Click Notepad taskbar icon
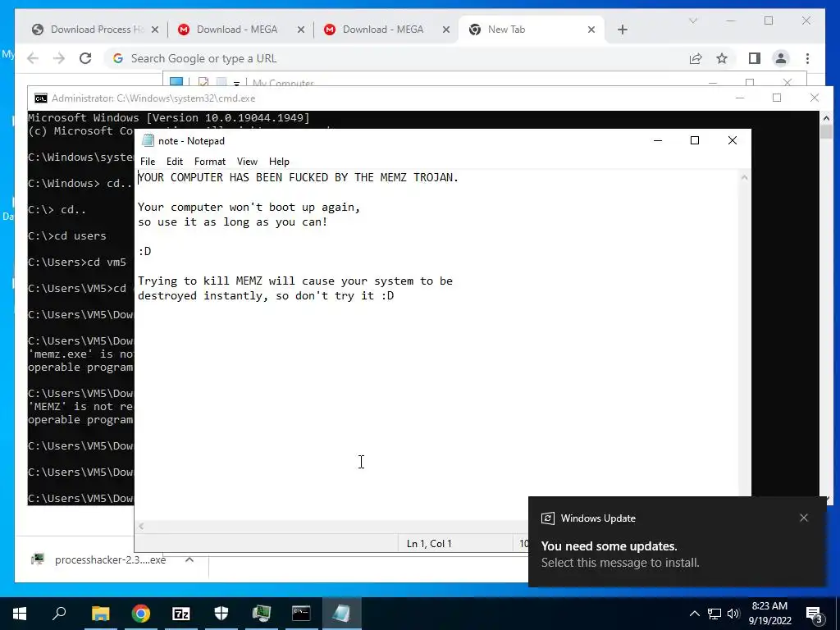 pyautogui.click(x=341, y=614)
